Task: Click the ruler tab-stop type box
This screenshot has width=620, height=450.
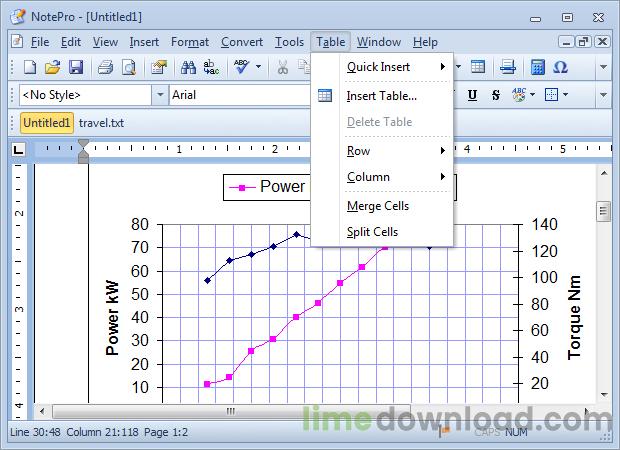Action: point(18,149)
